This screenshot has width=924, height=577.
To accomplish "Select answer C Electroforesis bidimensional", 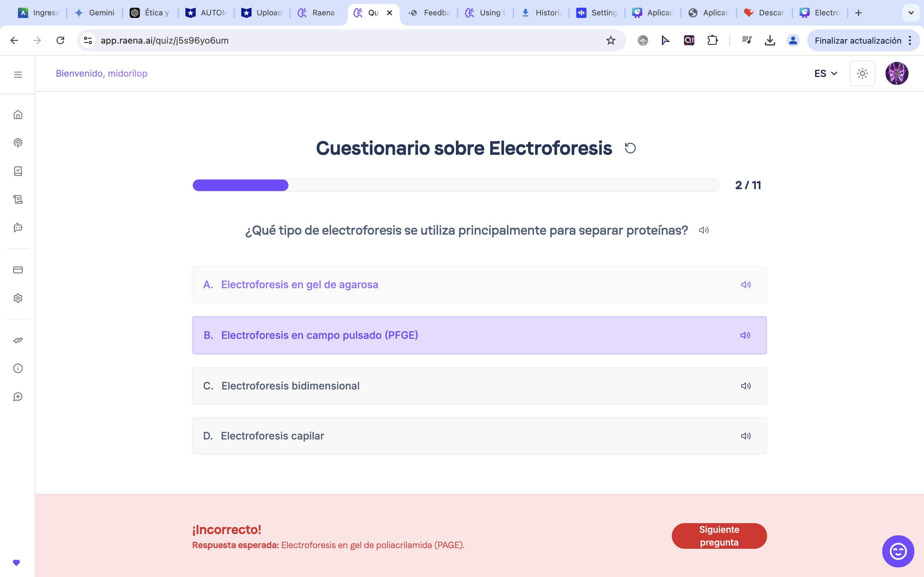I will [479, 386].
